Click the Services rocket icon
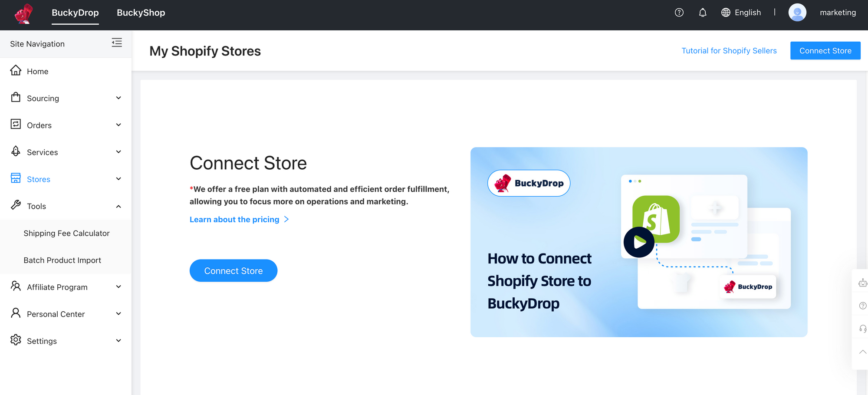This screenshot has width=868, height=395. pyautogui.click(x=16, y=151)
